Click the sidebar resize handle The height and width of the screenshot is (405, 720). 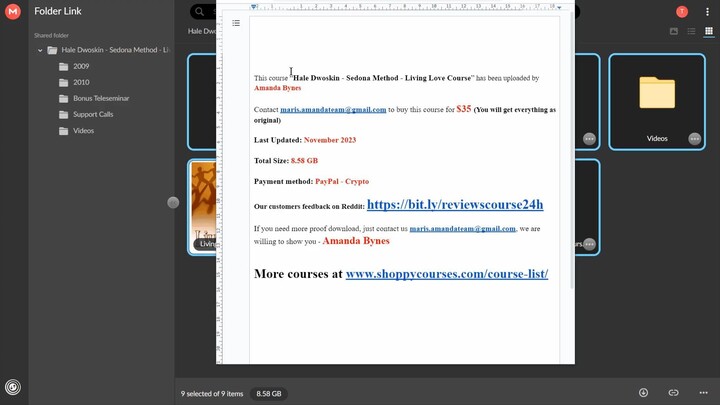pyautogui.click(x=173, y=202)
